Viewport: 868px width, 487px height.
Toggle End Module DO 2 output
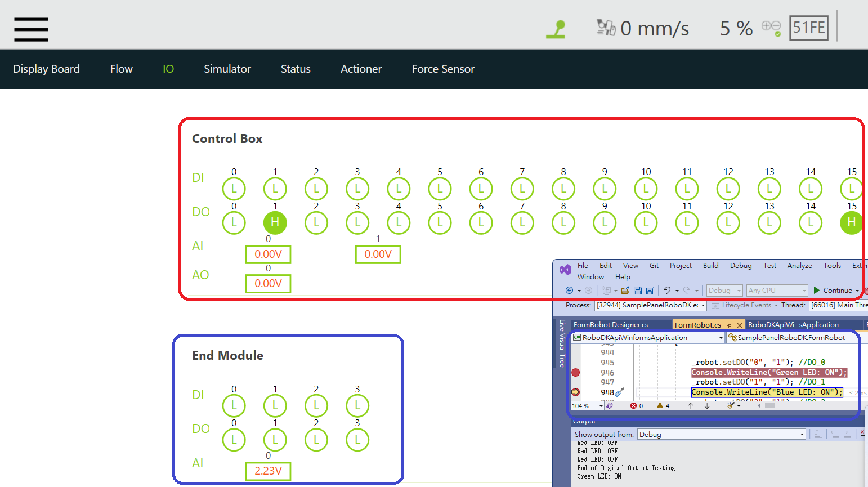[316, 440]
